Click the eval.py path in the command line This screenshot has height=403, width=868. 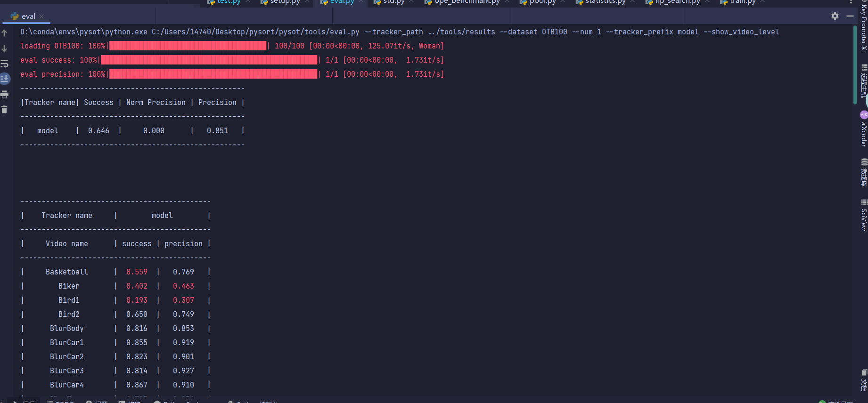click(255, 32)
